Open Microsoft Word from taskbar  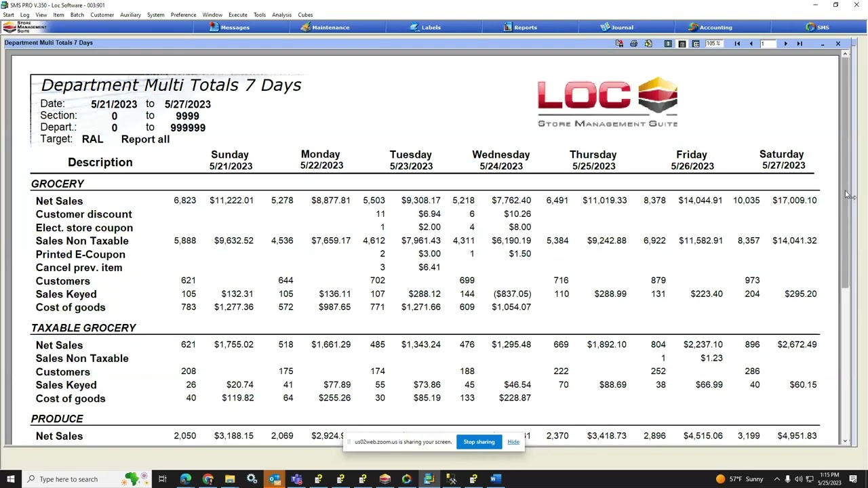tap(495, 479)
